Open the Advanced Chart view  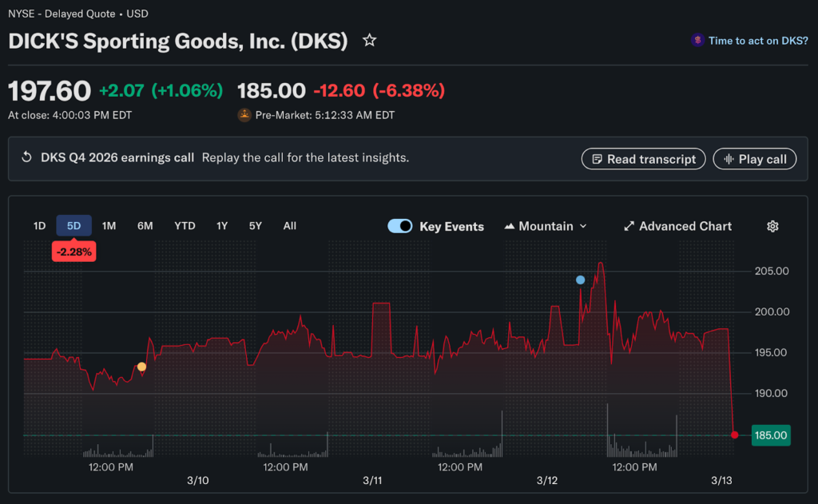pos(677,226)
